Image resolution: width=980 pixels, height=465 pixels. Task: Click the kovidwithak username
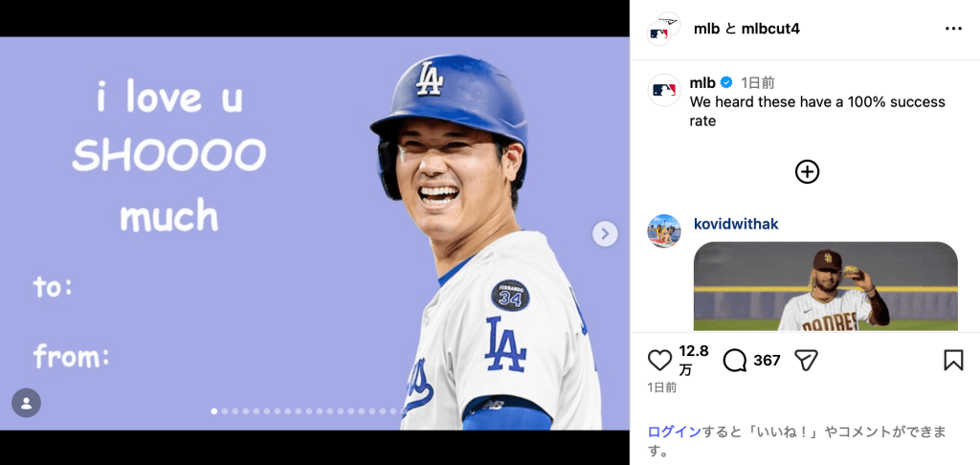tap(736, 224)
